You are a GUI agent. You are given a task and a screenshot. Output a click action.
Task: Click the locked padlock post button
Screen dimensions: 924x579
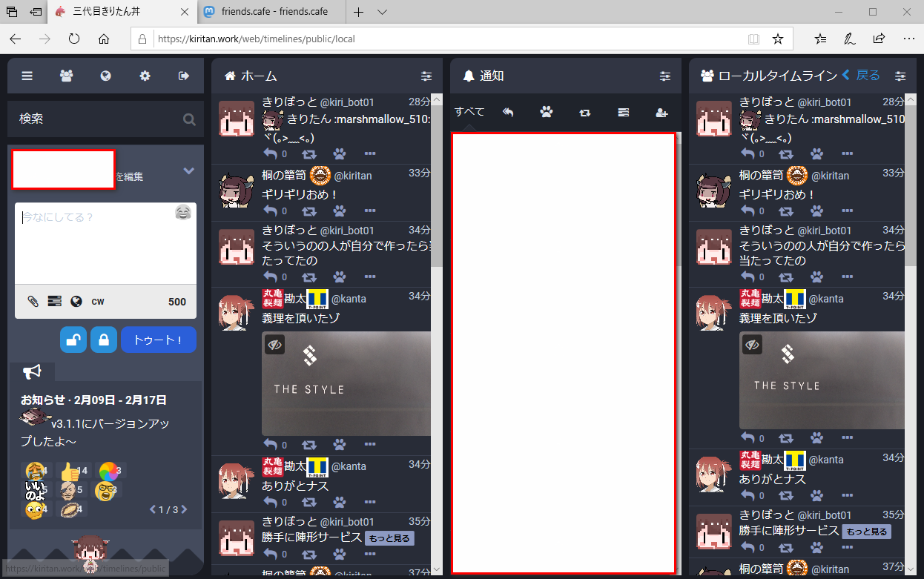point(104,340)
